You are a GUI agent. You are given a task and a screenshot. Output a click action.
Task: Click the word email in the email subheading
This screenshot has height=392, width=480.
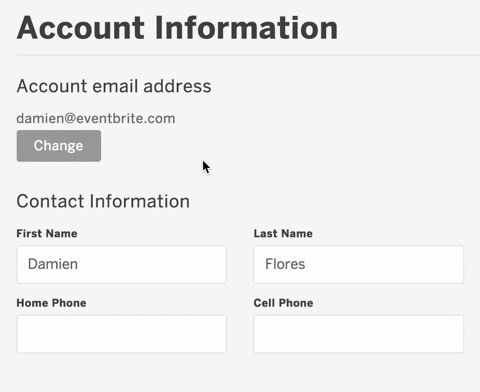[x=115, y=86]
